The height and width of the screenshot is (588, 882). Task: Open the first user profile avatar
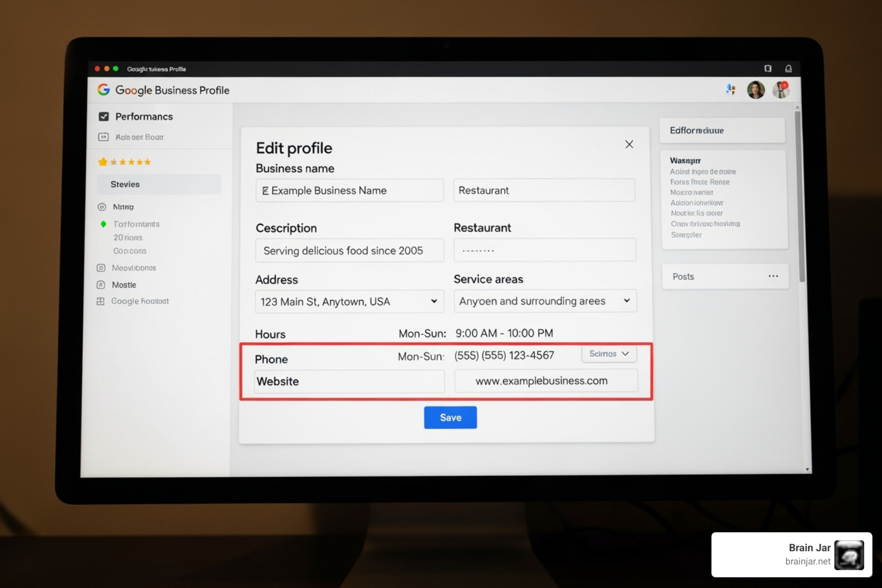(756, 90)
